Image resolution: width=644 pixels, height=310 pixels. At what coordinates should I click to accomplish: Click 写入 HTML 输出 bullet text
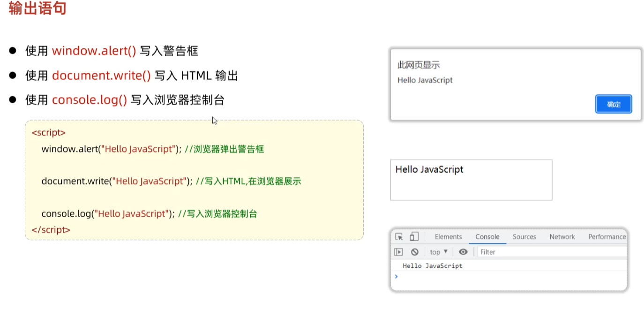(196, 75)
